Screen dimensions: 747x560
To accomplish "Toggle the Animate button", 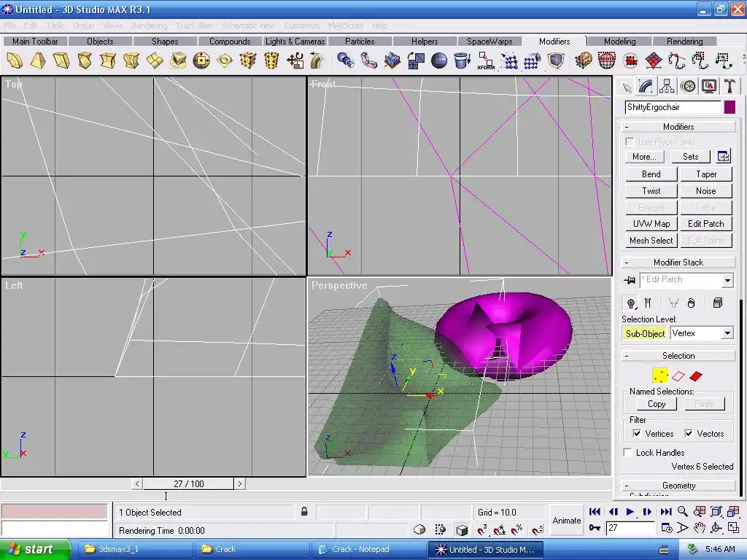I will [x=566, y=521].
